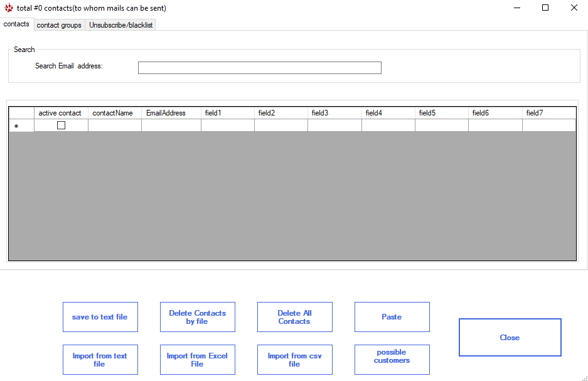Image resolution: width=588 pixels, height=381 pixels.
Task: Select the contacts tab
Action: coord(16,24)
